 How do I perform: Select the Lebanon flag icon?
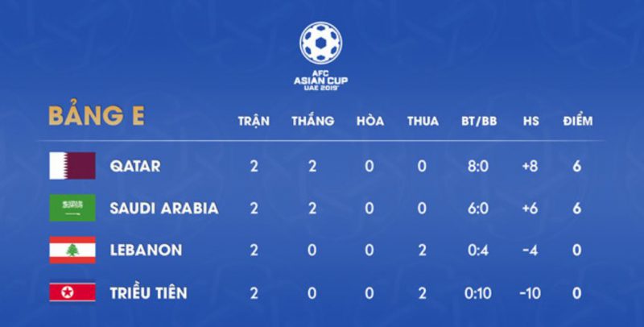coord(72,250)
